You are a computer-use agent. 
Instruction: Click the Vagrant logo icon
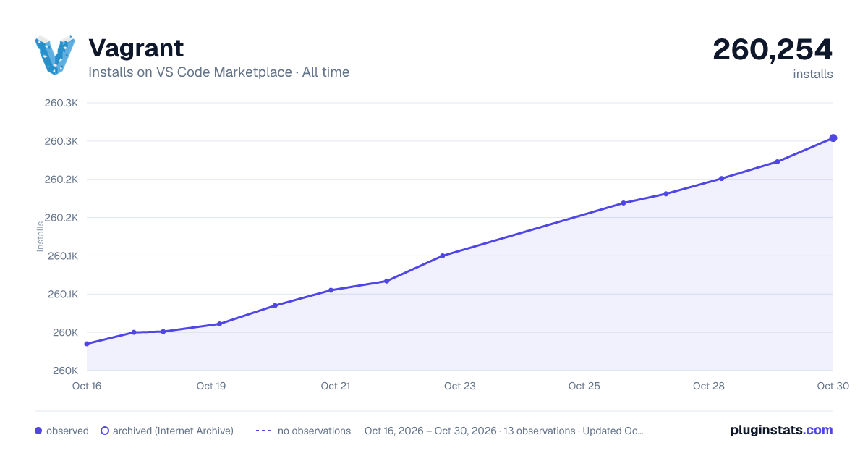click(55, 54)
